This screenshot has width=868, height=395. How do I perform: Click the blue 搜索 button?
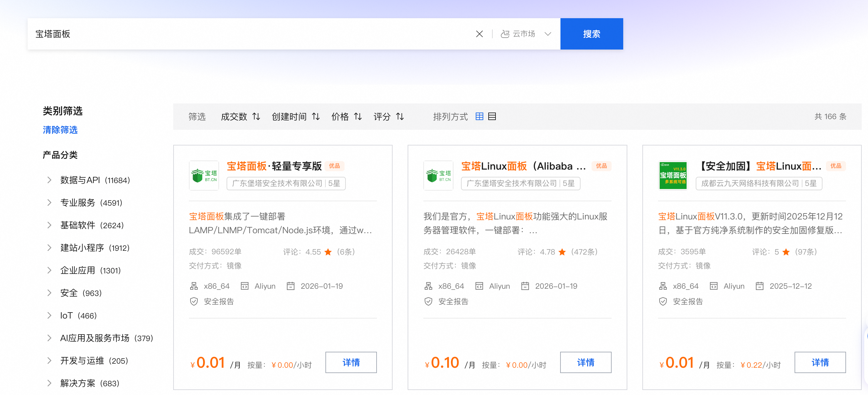[591, 34]
